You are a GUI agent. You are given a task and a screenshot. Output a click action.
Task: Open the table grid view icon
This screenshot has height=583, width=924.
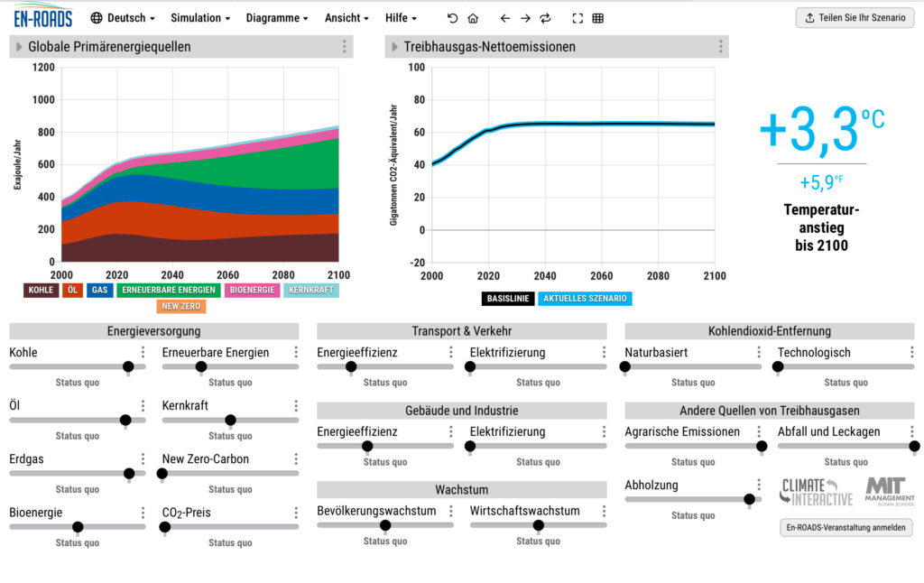(x=597, y=18)
